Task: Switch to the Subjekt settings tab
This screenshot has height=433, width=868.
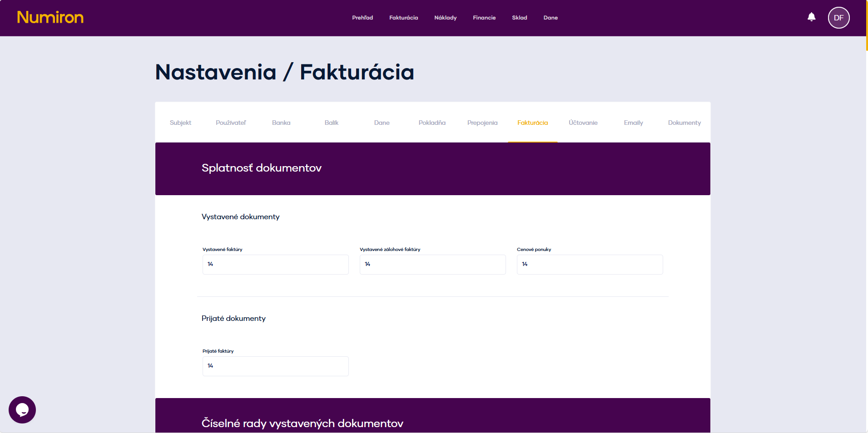Action: [x=180, y=123]
